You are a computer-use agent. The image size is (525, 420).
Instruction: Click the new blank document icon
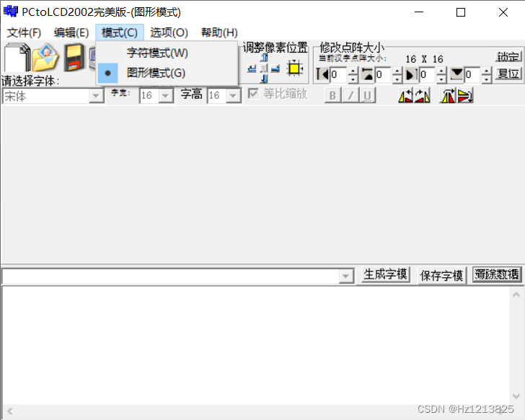pos(17,57)
